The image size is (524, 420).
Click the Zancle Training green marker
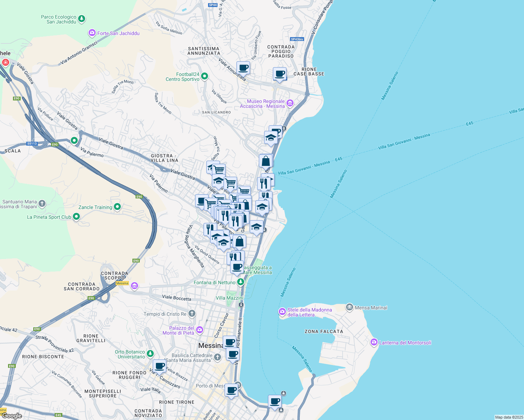click(x=117, y=207)
